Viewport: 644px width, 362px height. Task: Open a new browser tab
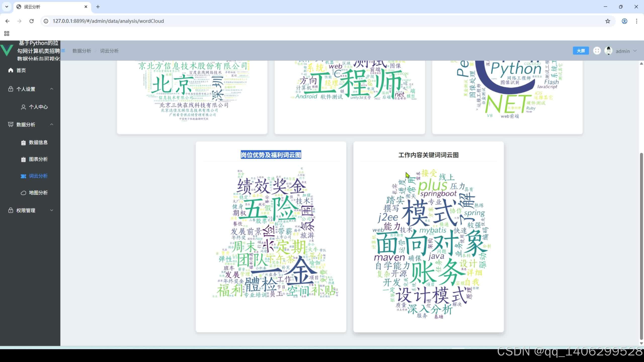[98, 7]
